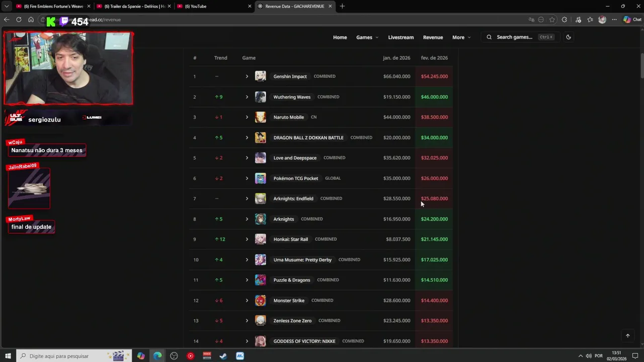This screenshot has height=362, width=644.
Task: Click the Puzzle & Dragons name link
Action: coord(292,280)
